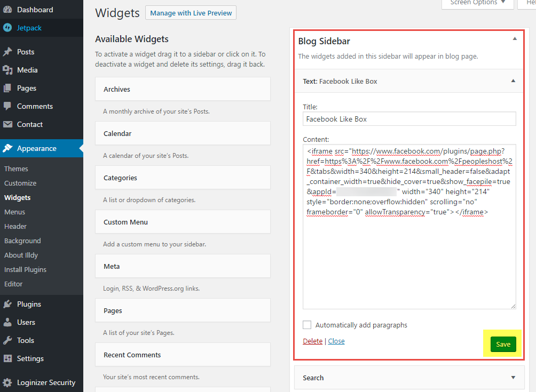Open the Tools menu

42,340
